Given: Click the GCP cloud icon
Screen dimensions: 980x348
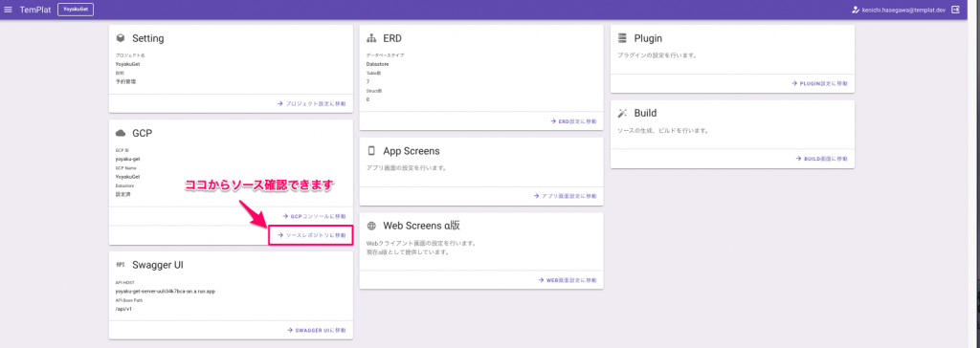Looking at the screenshot, I should (121, 133).
